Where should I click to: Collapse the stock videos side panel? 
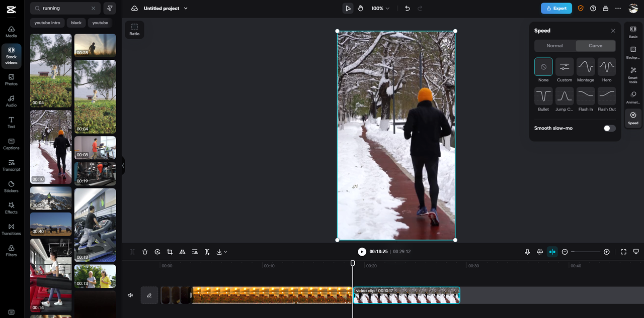[123, 165]
